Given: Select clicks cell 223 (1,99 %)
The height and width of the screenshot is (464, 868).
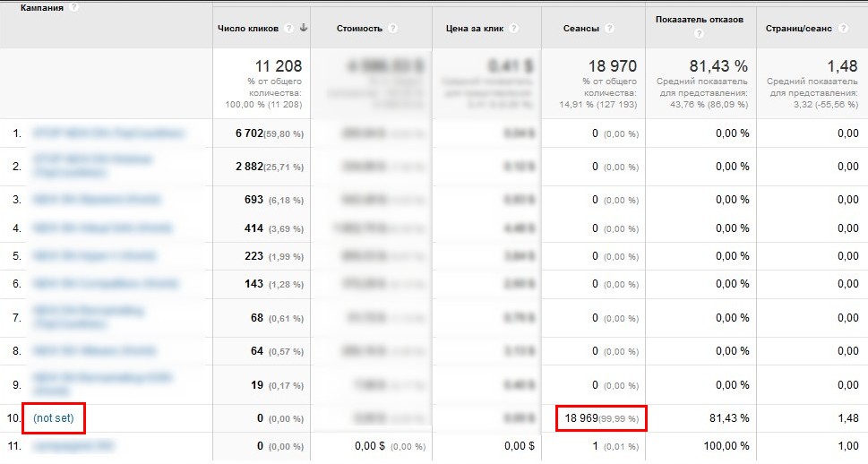Looking at the screenshot, I should (274, 256).
